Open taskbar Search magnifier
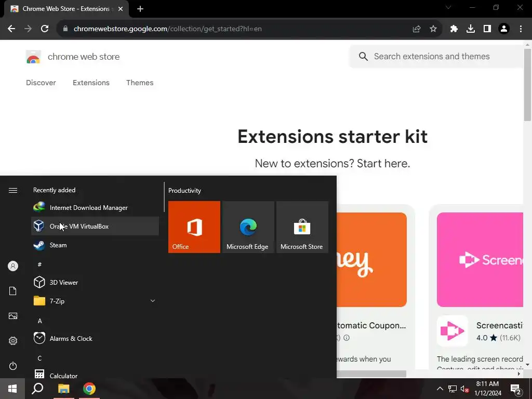The image size is (532, 399). click(x=37, y=389)
